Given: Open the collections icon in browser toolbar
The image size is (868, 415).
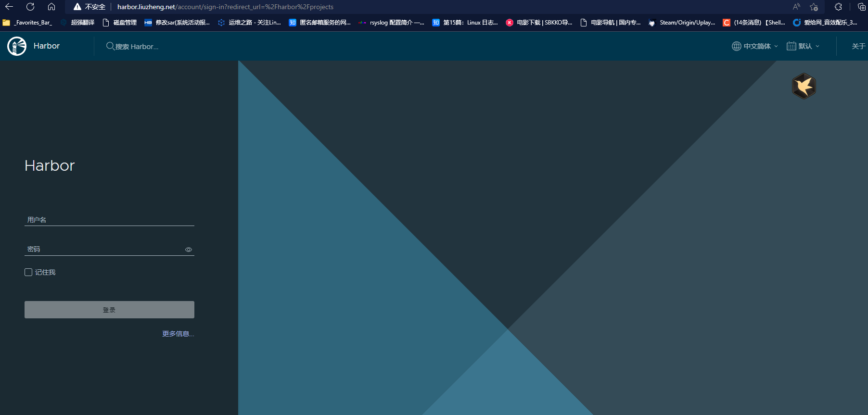Looking at the screenshot, I should 861,7.
